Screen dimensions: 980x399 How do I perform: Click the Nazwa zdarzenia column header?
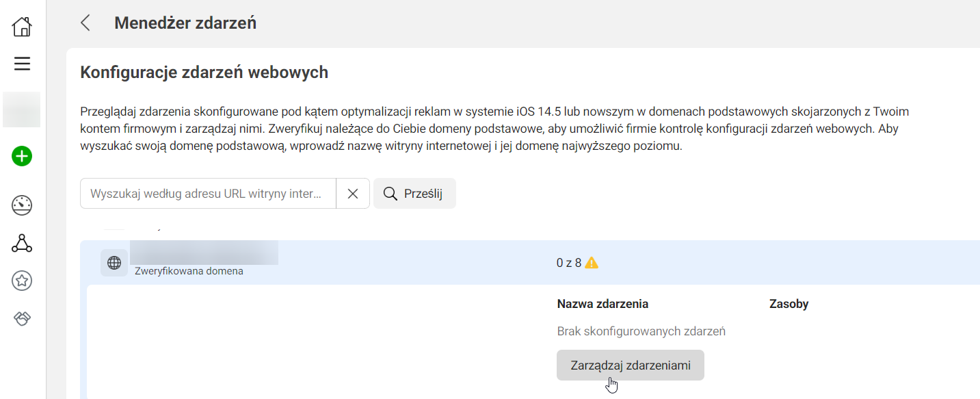pos(602,303)
